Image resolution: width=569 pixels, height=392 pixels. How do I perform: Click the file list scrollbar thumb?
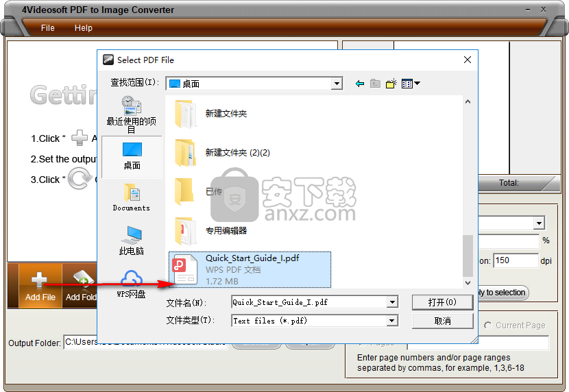[468, 256]
